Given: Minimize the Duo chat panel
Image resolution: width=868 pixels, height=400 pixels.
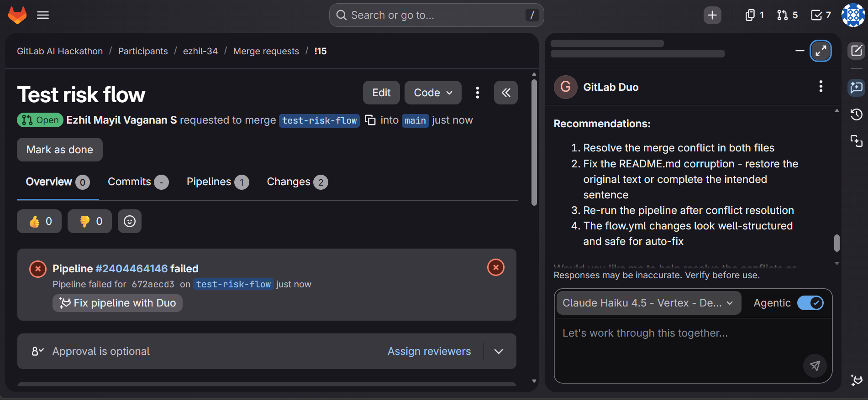Looking at the screenshot, I should coord(800,51).
